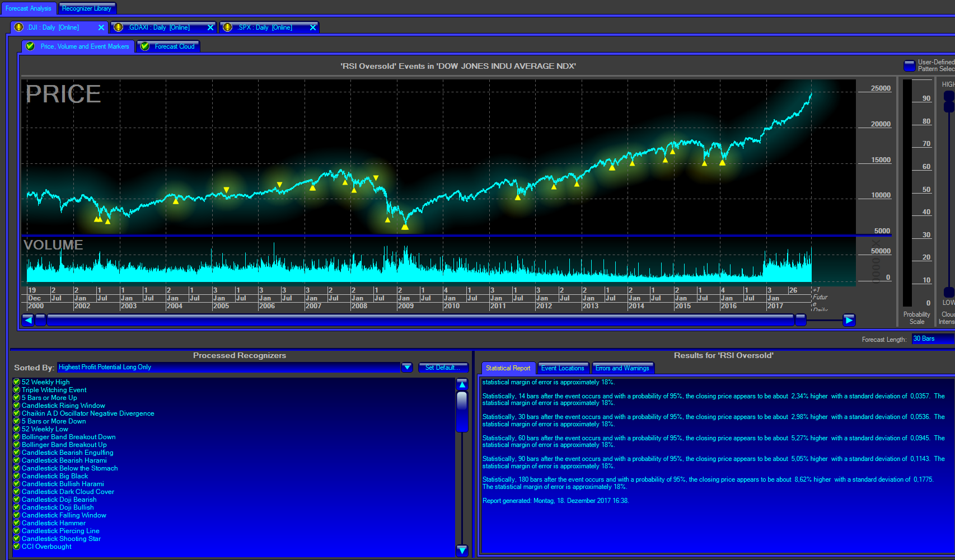The height and width of the screenshot is (560, 955).
Task: Select Candlestick Shooting Star in the list
Action: coord(62,539)
